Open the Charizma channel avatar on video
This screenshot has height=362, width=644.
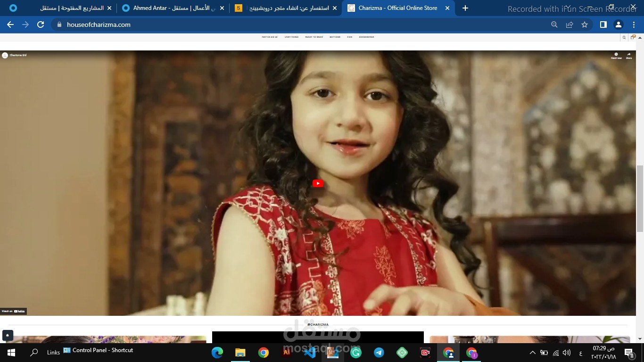click(x=5, y=55)
